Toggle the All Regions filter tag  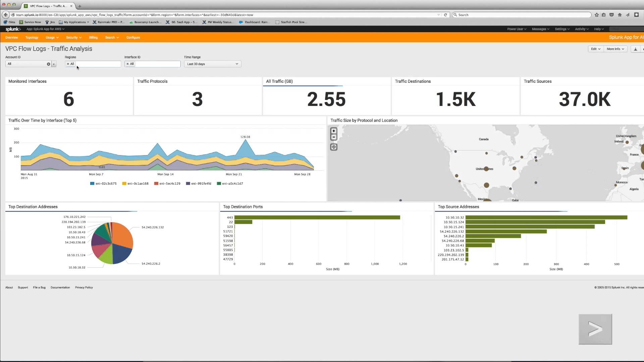(71, 64)
